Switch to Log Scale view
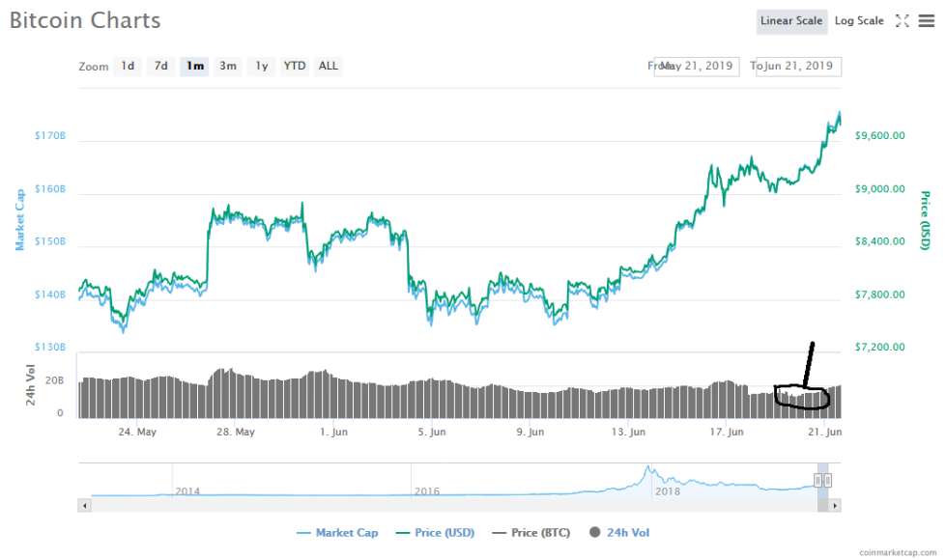This screenshot has height=560, width=946. click(858, 20)
